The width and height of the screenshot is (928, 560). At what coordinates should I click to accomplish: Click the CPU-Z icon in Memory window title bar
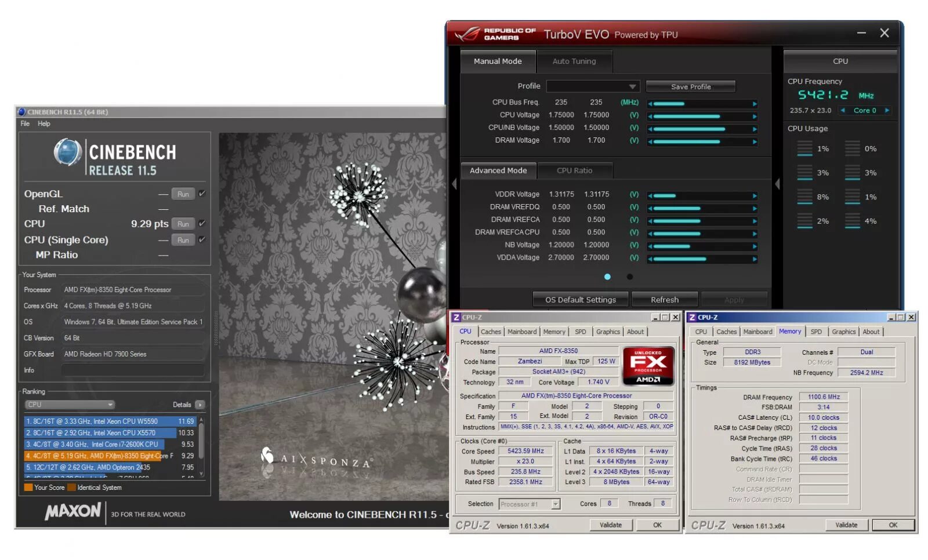[692, 317]
